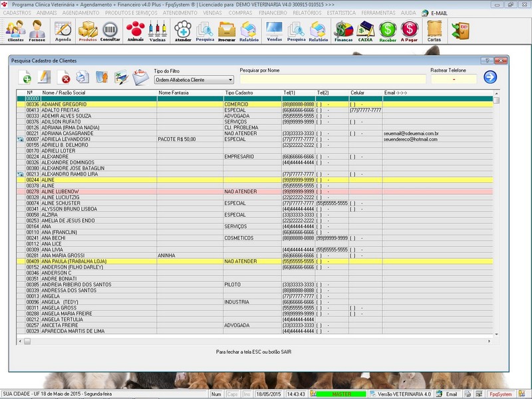Click the Versão VETERINARIA 4.0 status item
532x399 pixels.
tap(401, 394)
